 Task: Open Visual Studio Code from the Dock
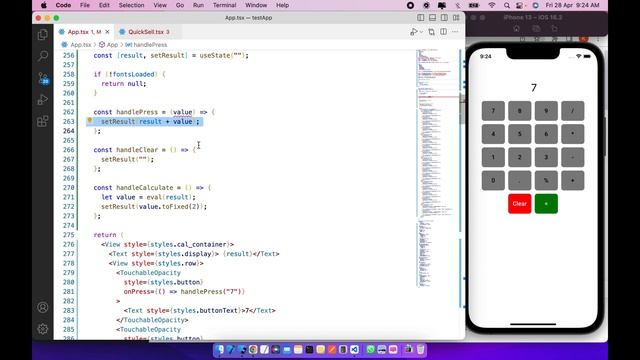tap(354, 349)
